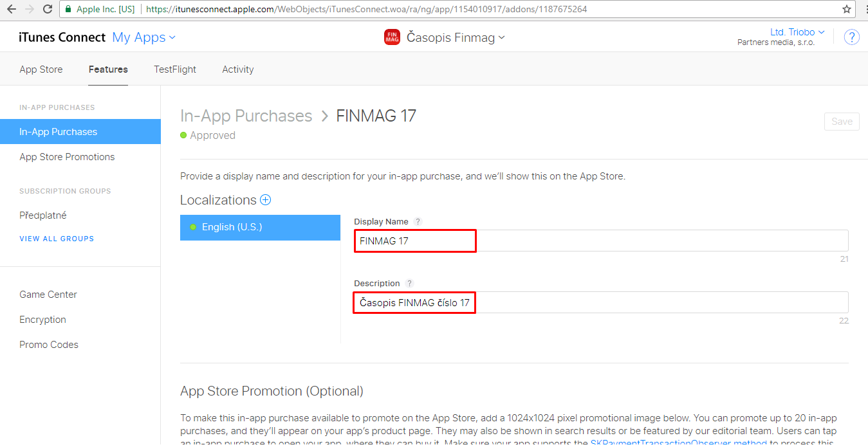The width and height of the screenshot is (868, 447).
Task: Go to the Activity tab
Action: pos(238,69)
